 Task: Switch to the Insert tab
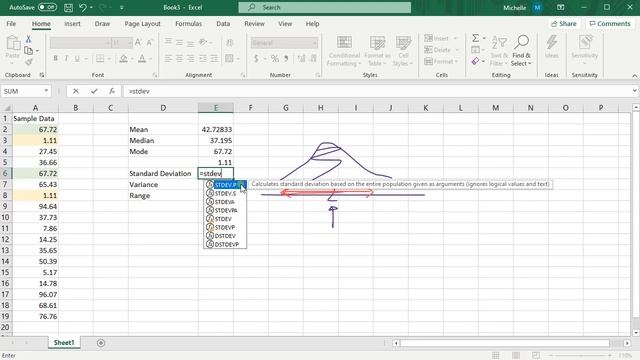click(72, 24)
